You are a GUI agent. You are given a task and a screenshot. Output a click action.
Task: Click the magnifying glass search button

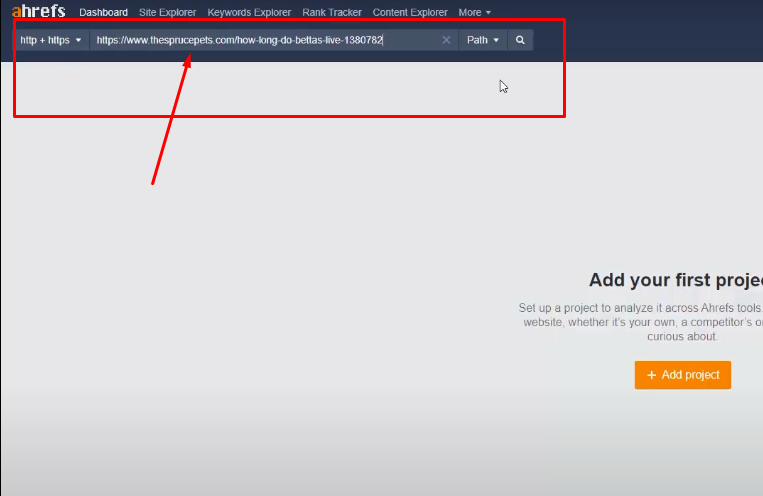pos(520,40)
